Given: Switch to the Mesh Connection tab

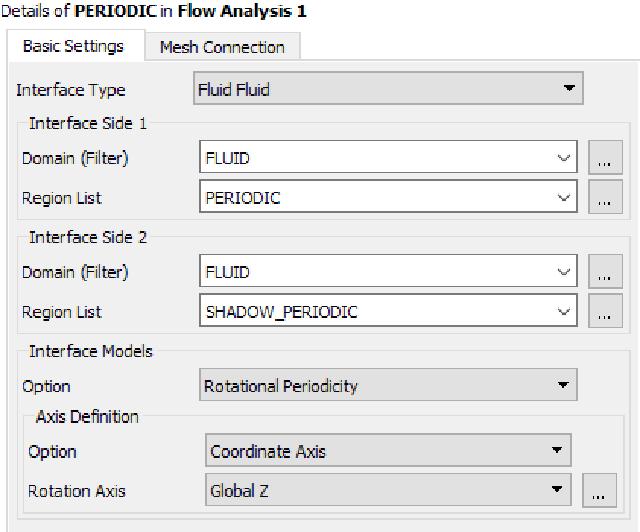Looking at the screenshot, I should coord(222,47).
